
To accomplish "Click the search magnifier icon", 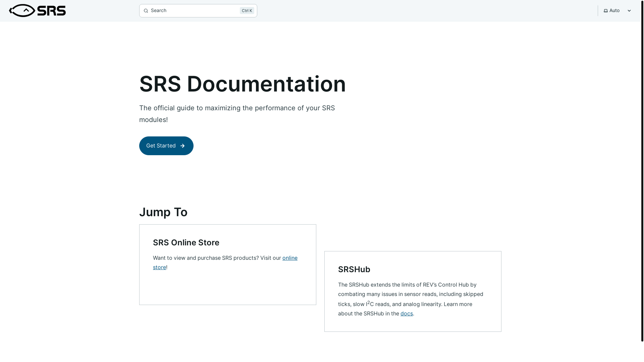I will coord(146,11).
